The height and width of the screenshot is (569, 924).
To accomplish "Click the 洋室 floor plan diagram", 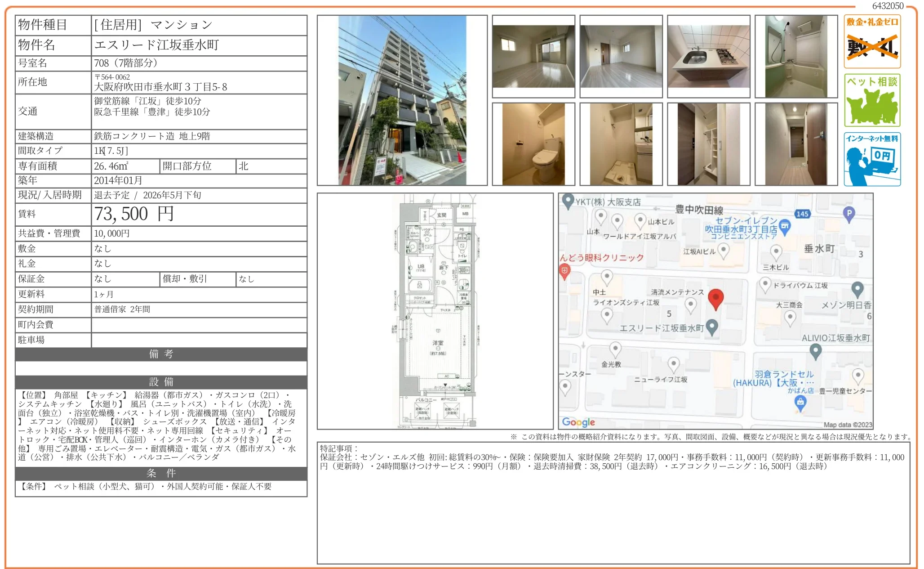I will point(438,344).
